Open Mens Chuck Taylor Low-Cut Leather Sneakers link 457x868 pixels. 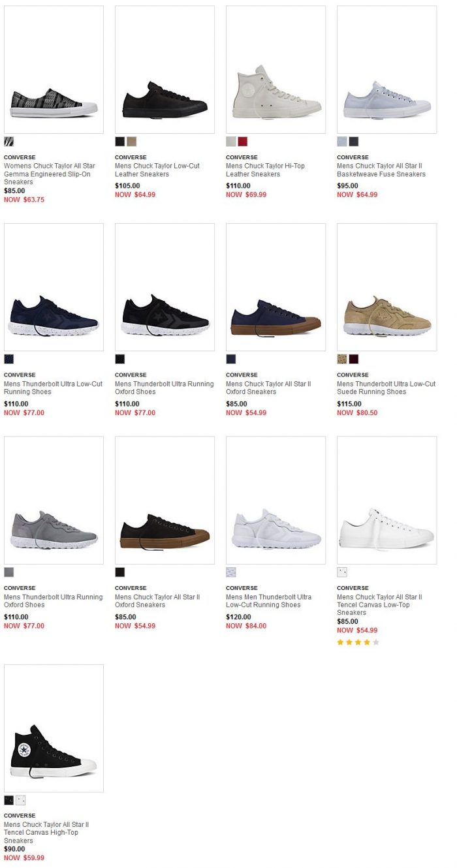pos(157,170)
